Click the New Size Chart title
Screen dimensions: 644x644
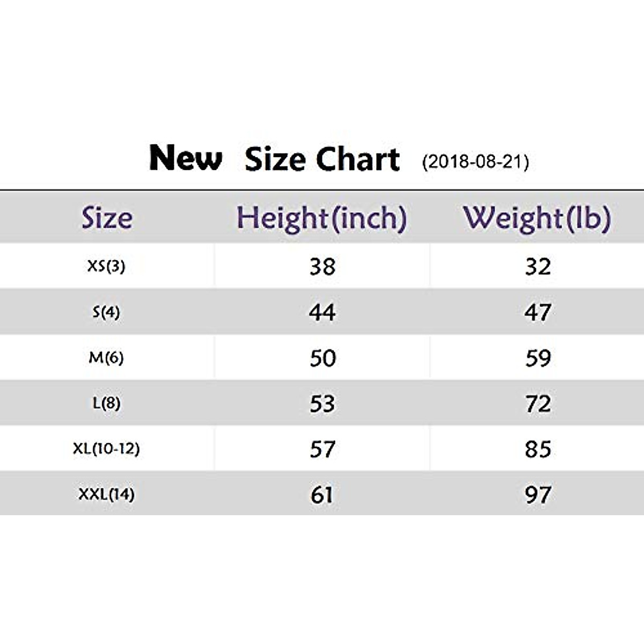point(274,159)
